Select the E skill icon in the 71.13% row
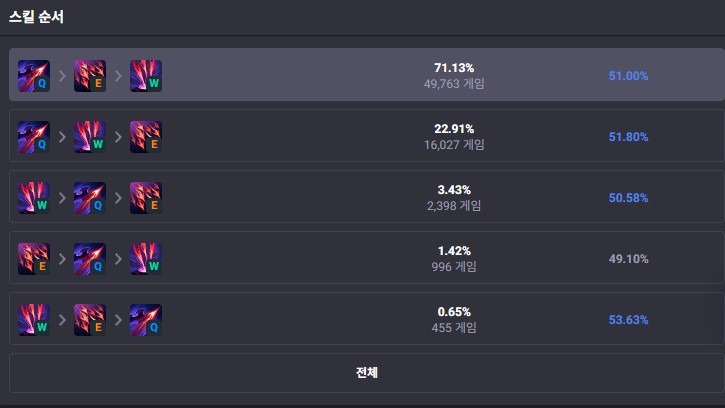The width and height of the screenshot is (725, 408). (90, 76)
